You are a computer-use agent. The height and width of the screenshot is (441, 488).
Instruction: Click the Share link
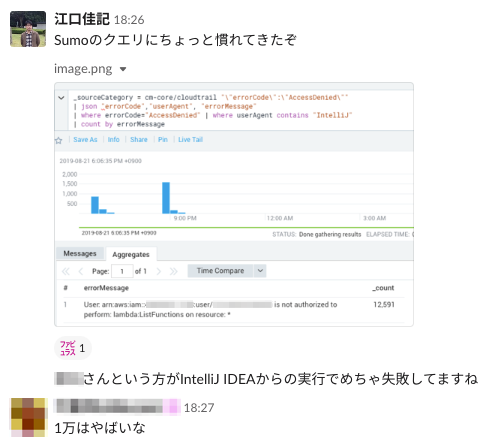[139, 139]
